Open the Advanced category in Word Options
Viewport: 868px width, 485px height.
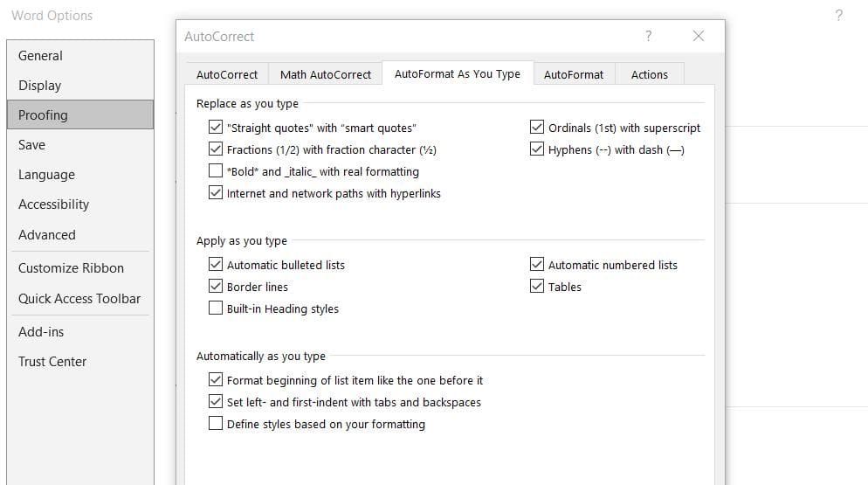click(x=47, y=234)
